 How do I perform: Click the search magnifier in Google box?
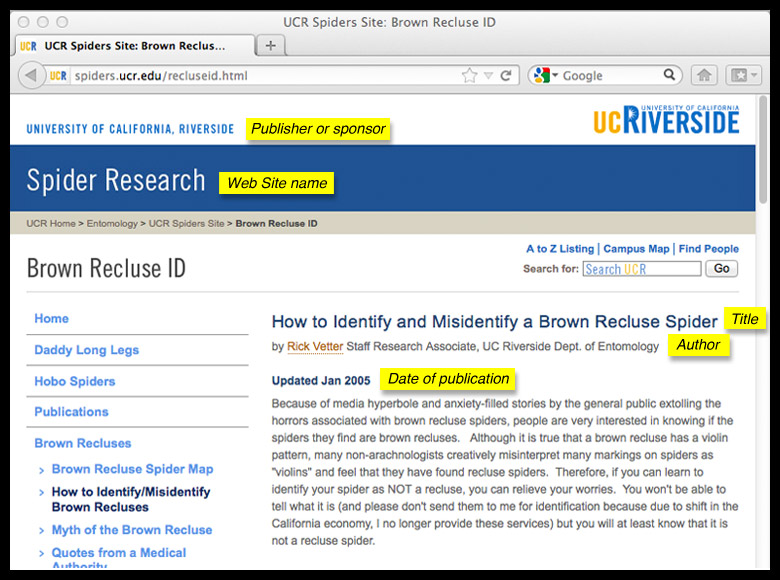click(x=669, y=75)
